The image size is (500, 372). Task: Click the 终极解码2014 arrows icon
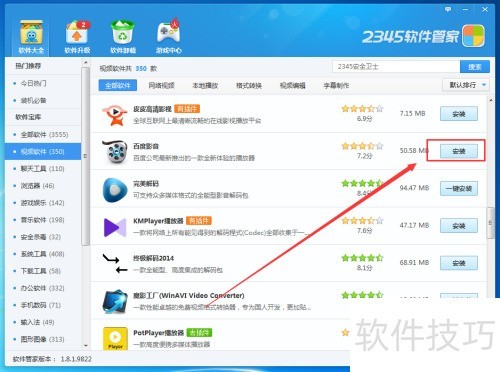115,263
